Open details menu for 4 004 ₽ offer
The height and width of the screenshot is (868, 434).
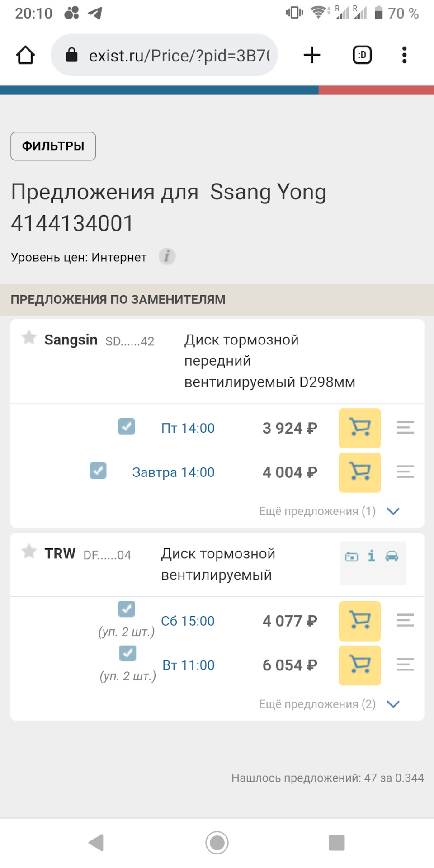point(405,472)
